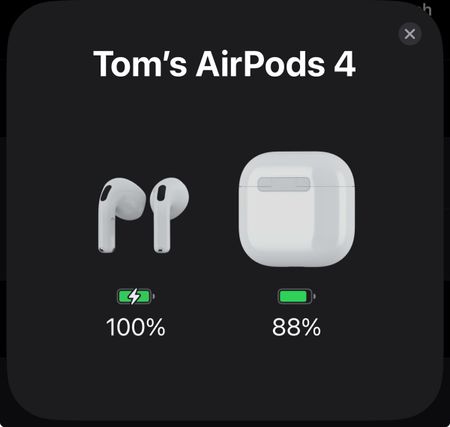Select the AirPods charging case image
The height and width of the screenshot is (427, 450).
pos(297,209)
